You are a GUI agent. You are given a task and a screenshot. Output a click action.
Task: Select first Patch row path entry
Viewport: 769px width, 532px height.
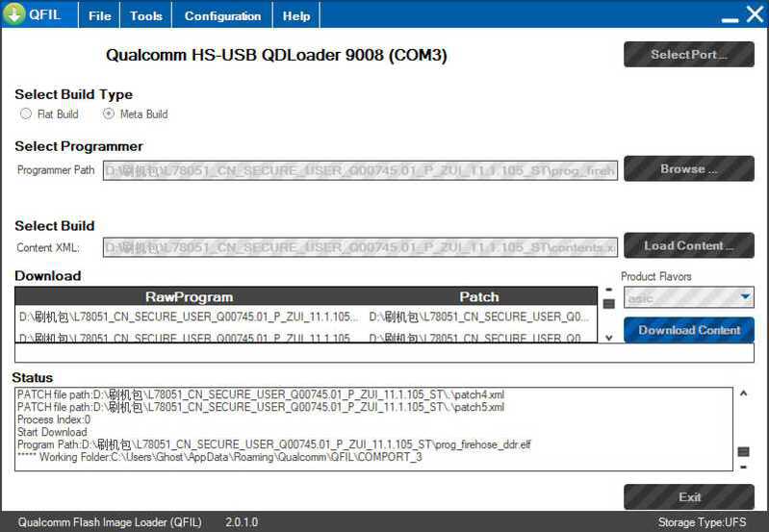tap(479, 317)
